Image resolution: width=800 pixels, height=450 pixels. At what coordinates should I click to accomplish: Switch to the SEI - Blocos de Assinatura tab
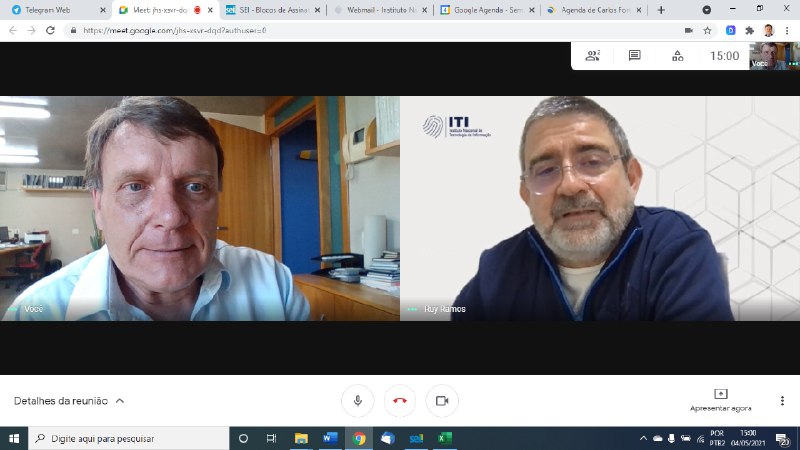(x=273, y=10)
